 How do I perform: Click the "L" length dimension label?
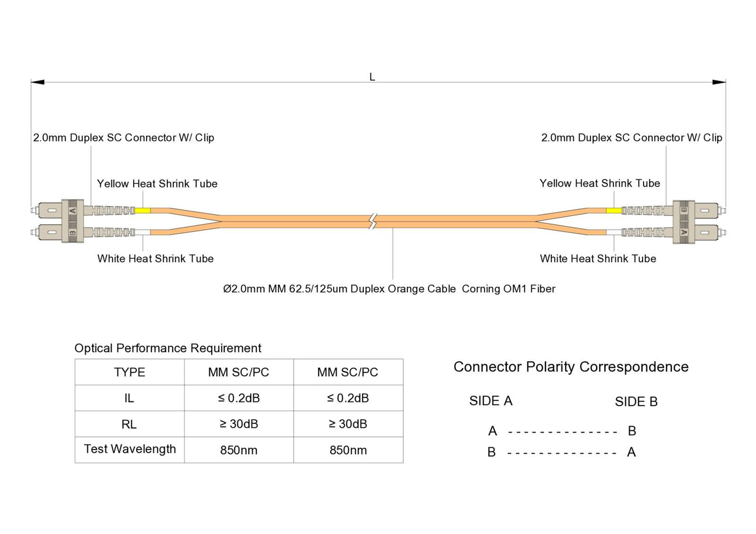pos(372,77)
